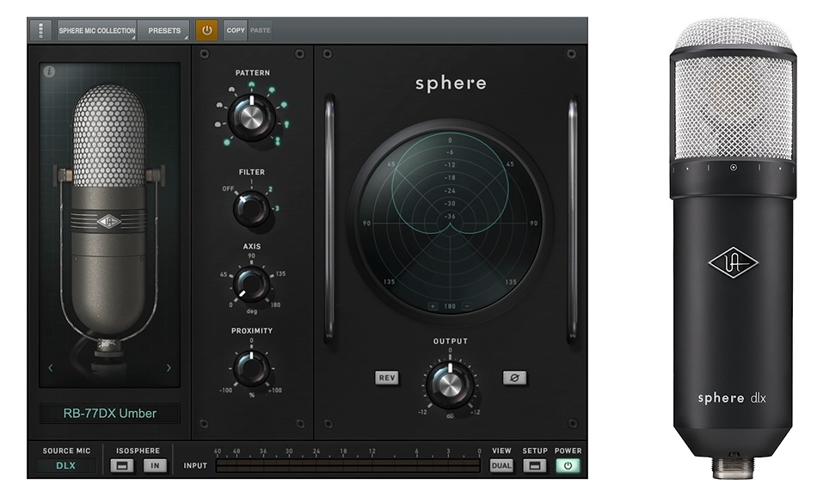
Task: Select the next microphone model arrow
Action: coord(169,368)
